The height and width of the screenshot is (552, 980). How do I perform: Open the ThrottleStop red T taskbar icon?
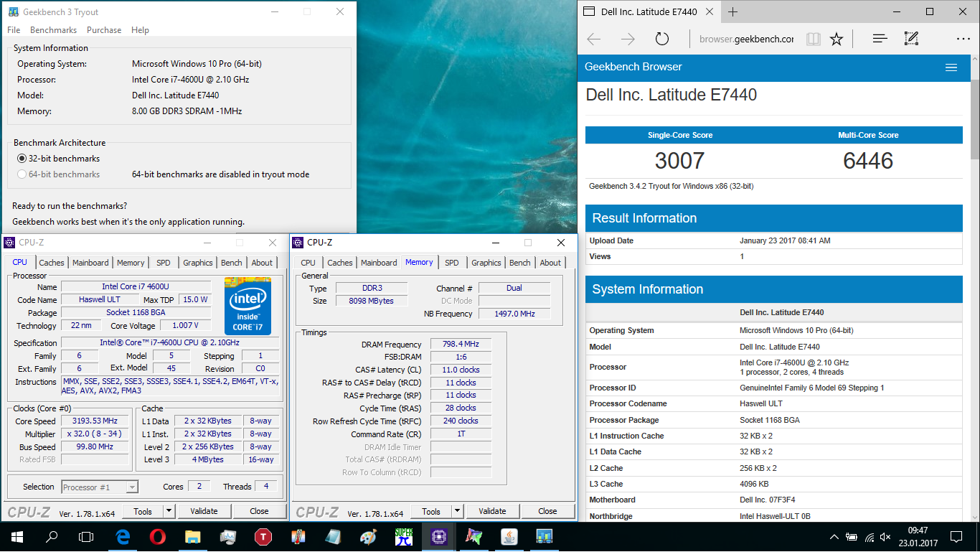[x=263, y=536]
